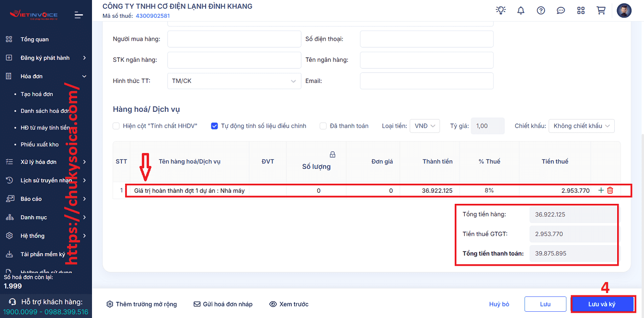This screenshot has height=318, width=644.
Task: Click Huỷ bỏ to cancel
Action: [499, 304]
